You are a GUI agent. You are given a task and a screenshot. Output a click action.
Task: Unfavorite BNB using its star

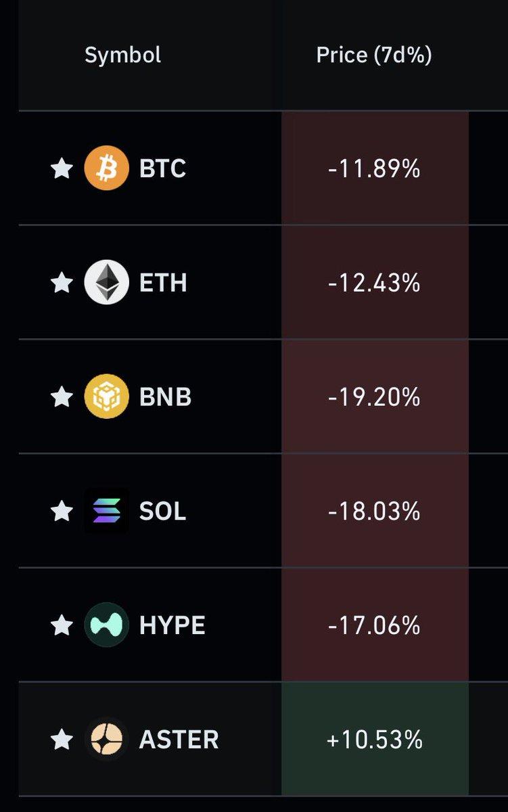62,397
